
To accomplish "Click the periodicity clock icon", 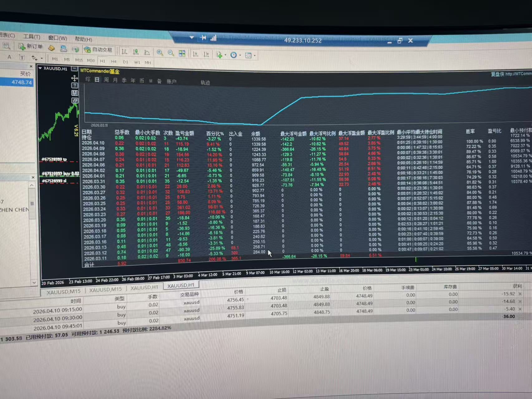I will pyautogui.click(x=233, y=55).
